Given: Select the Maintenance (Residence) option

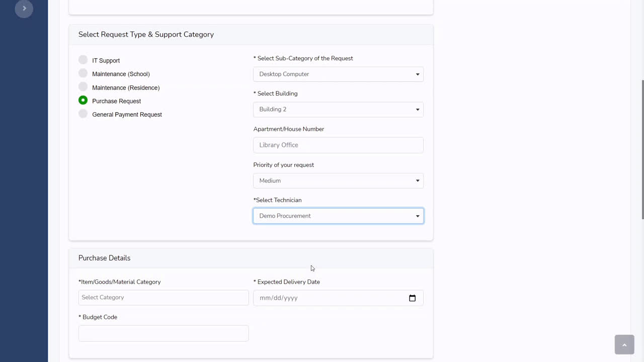Looking at the screenshot, I should 83,86.
